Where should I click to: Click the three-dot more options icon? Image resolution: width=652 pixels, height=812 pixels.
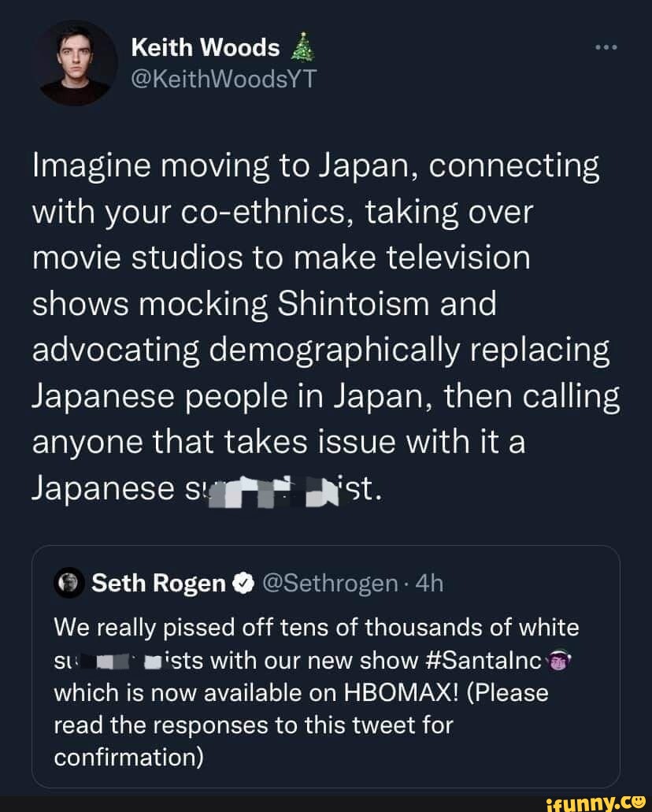pos(606,46)
